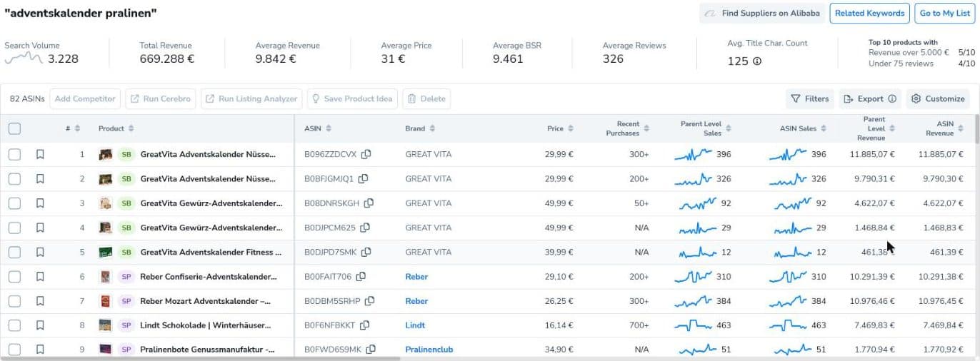Copy ASIN B0FWD6S9MK to clipboard

click(x=371, y=350)
